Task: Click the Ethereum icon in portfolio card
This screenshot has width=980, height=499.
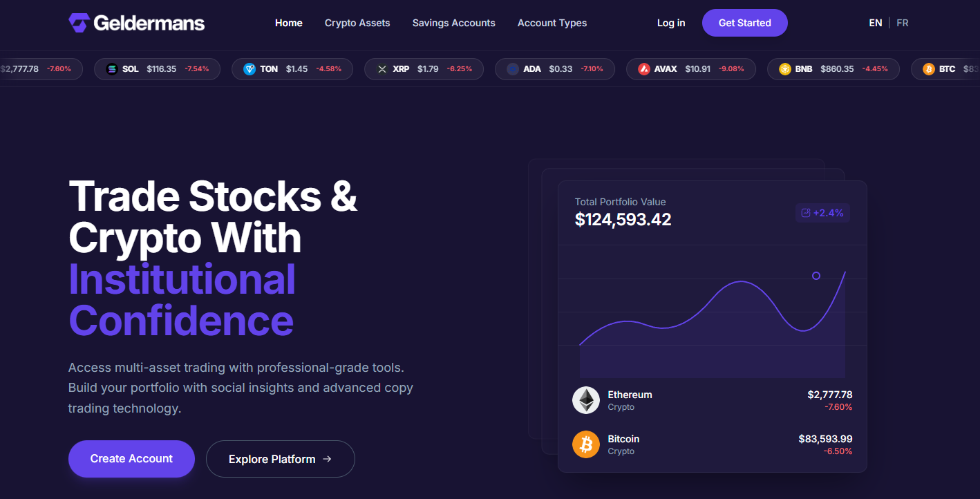Action: click(x=586, y=400)
